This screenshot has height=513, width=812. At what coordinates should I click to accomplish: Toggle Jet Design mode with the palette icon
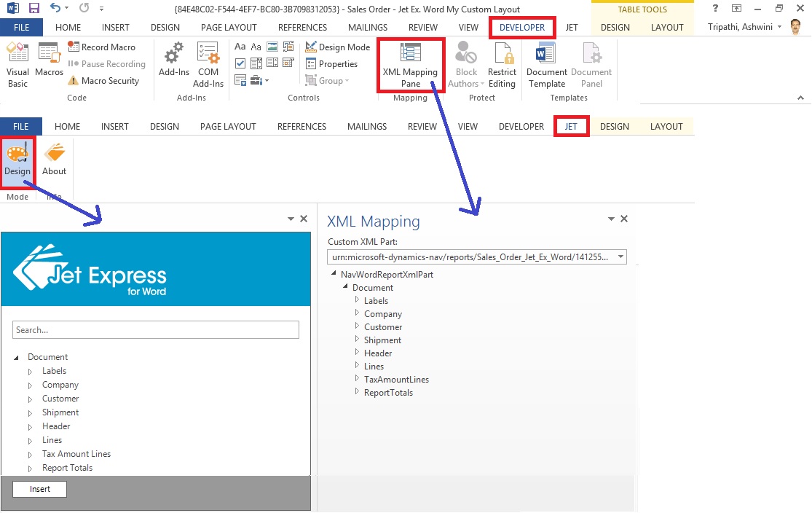pyautogui.click(x=17, y=160)
